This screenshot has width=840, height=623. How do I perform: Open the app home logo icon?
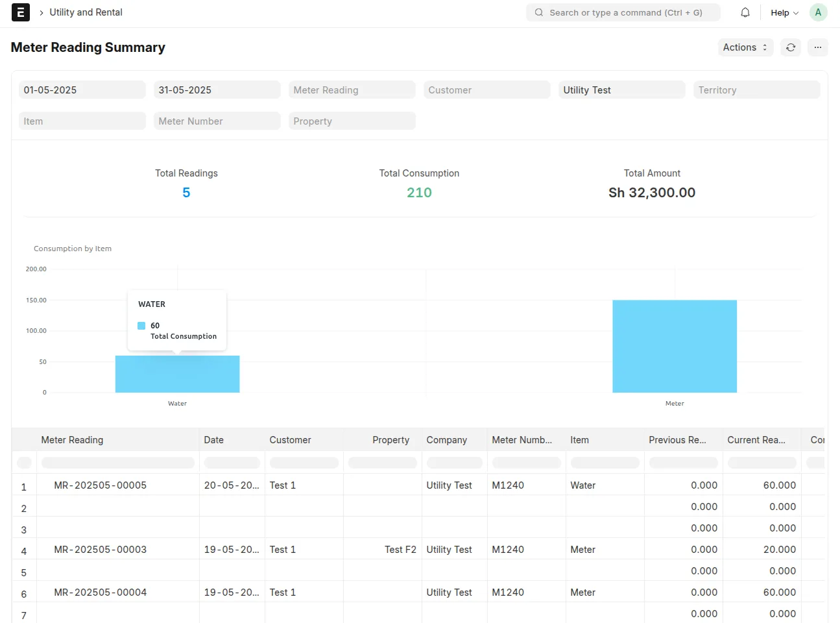click(x=21, y=12)
